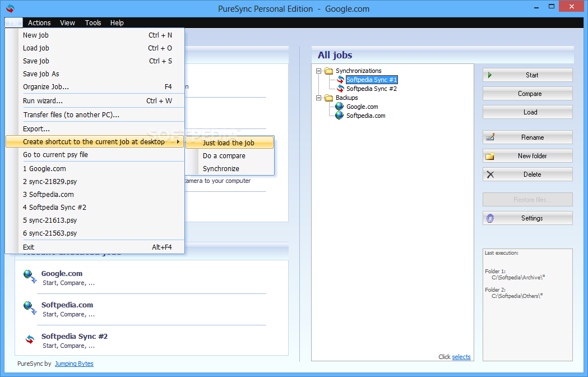Click the Softpedia Sync #1 sync icon
The width and height of the screenshot is (588, 377).
(x=340, y=80)
